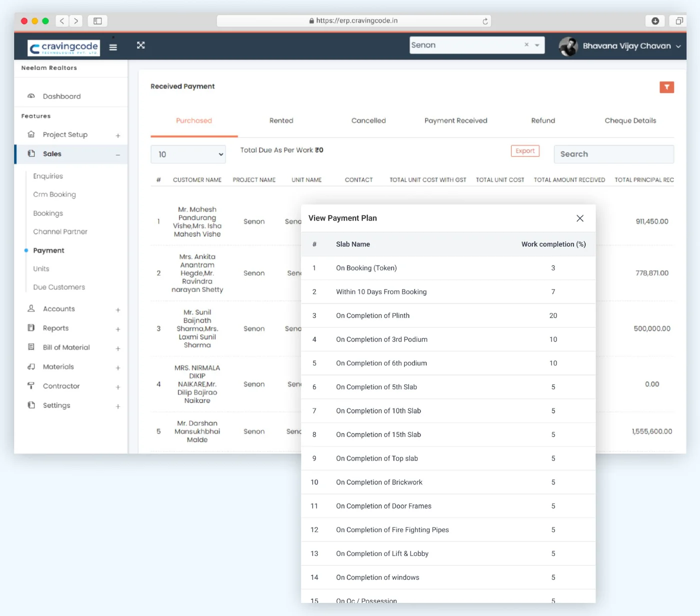The height and width of the screenshot is (616, 700).
Task: Toggle the browser sidebar panel icon
Action: (97, 21)
